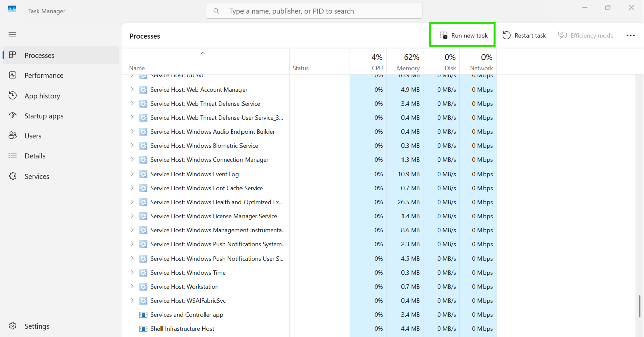Click gear icon of Web Threat Defense Service
This screenshot has width=644, height=337.
[143, 104]
